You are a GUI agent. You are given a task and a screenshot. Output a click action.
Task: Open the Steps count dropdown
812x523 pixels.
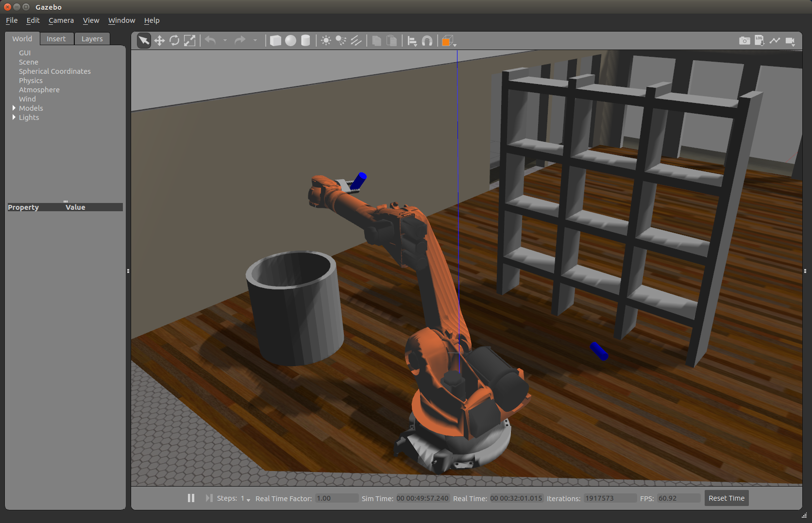tap(245, 499)
